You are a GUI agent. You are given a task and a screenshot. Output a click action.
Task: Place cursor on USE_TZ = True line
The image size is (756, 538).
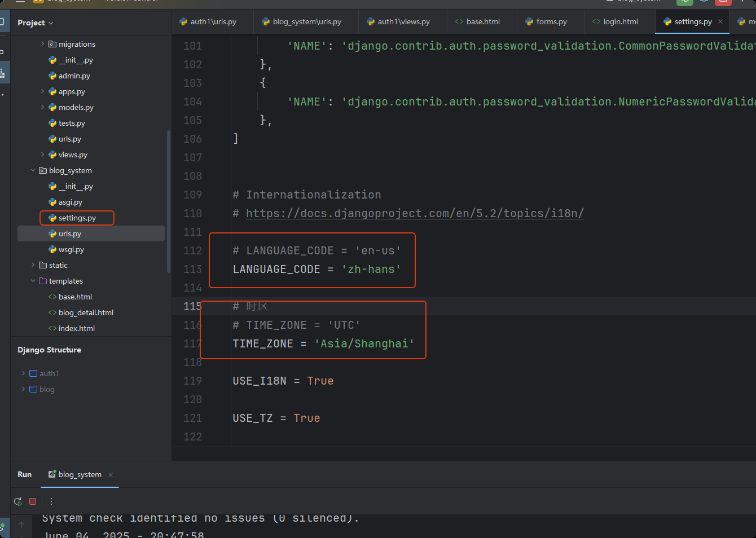[x=276, y=418]
